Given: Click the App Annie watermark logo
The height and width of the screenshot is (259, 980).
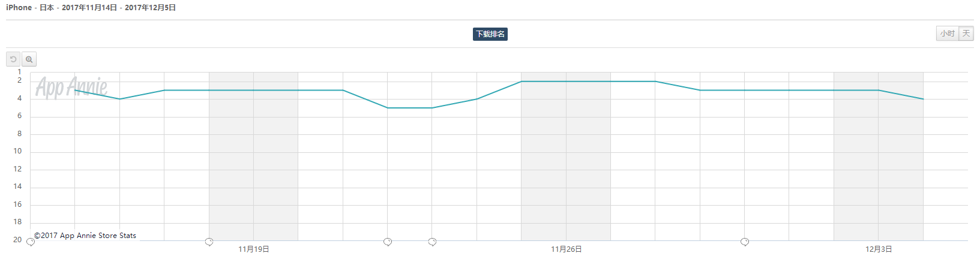Looking at the screenshot, I should click(71, 87).
